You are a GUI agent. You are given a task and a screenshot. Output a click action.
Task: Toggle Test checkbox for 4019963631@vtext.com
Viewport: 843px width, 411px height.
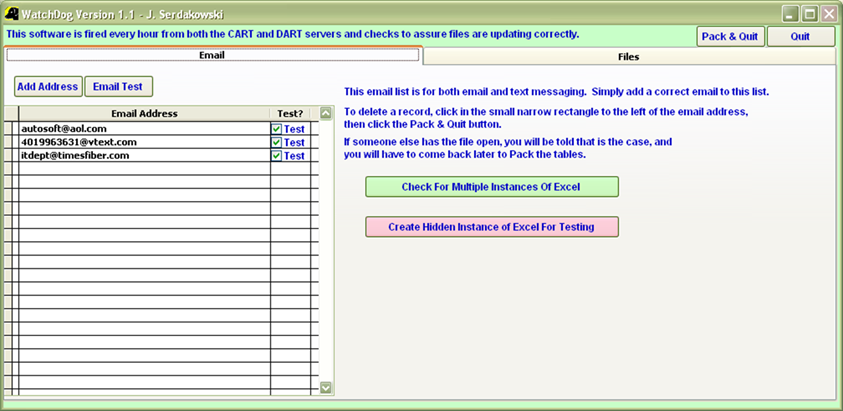coord(276,143)
